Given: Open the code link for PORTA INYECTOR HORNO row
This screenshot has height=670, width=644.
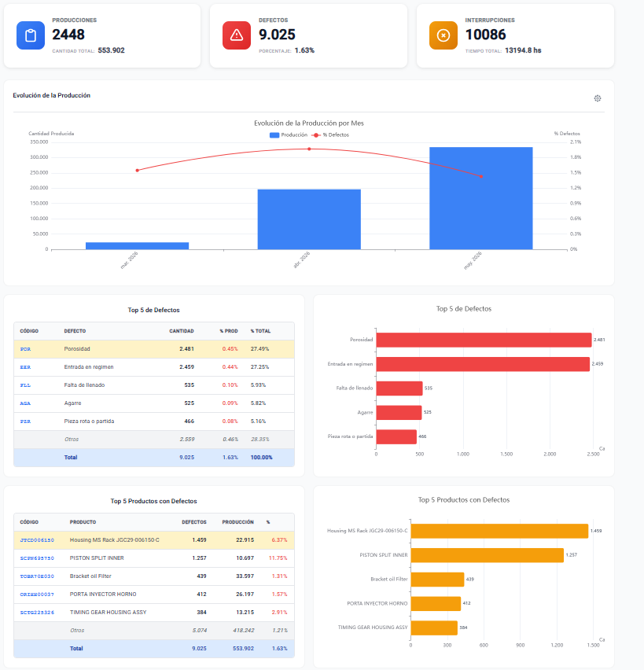Looking at the screenshot, I should tap(37, 595).
